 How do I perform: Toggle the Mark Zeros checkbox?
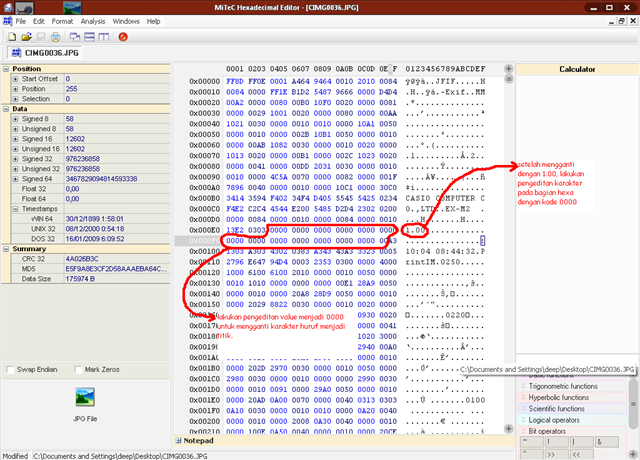click(78, 370)
